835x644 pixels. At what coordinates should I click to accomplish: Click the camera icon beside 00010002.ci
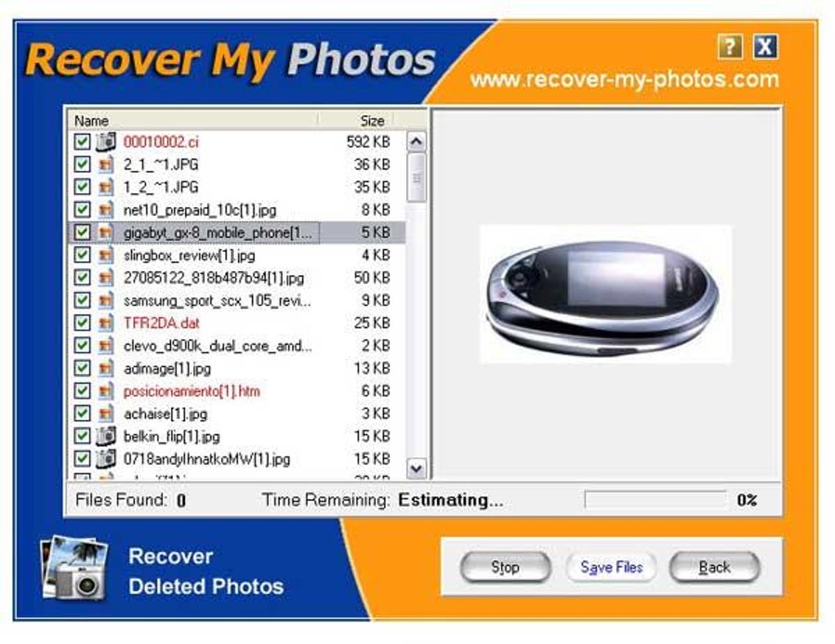pos(106,142)
